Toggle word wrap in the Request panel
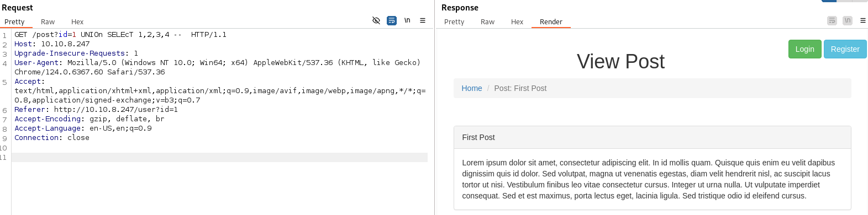 coord(392,20)
